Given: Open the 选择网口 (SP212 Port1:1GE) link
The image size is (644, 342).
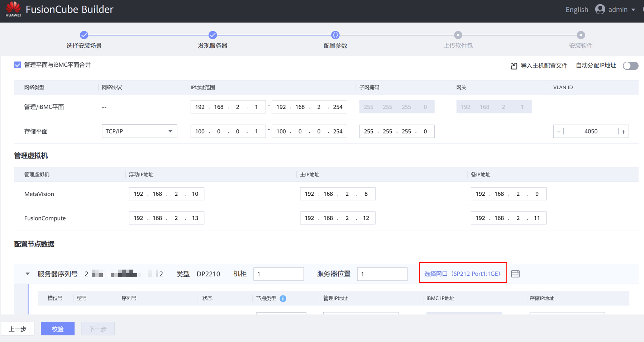Looking at the screenshot, I should point(462,274).
